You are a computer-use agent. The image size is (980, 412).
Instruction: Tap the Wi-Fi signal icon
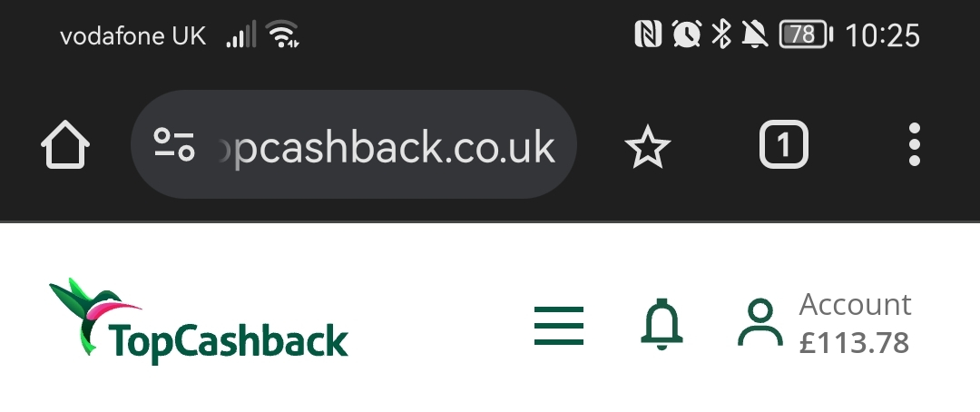[282, 34]
